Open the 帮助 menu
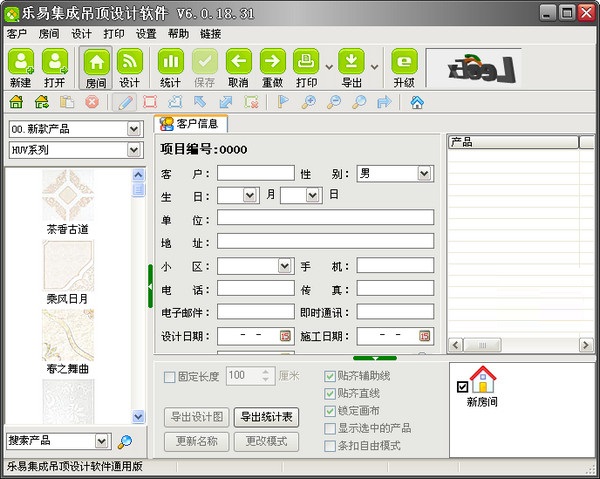 [x=178, y=34]
